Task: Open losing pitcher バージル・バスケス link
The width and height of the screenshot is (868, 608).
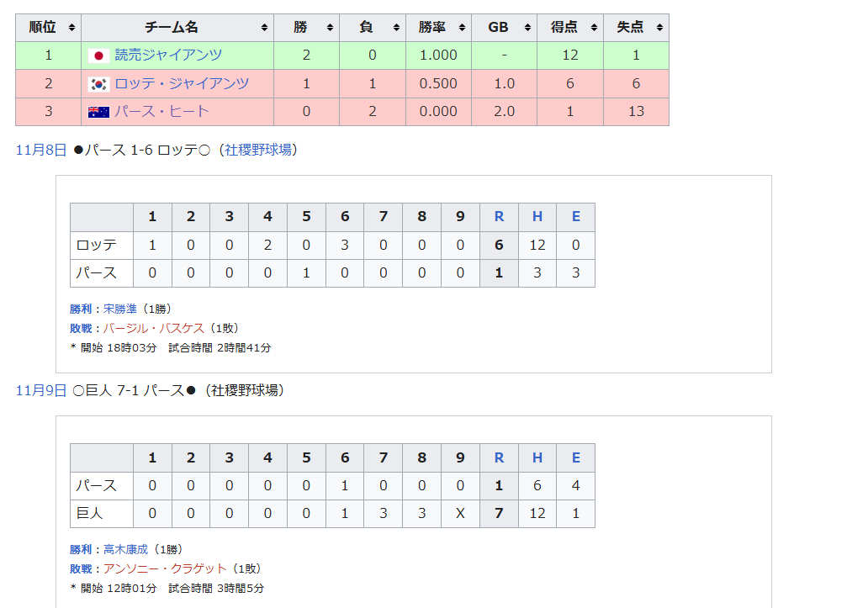Action: coord(154,328)
